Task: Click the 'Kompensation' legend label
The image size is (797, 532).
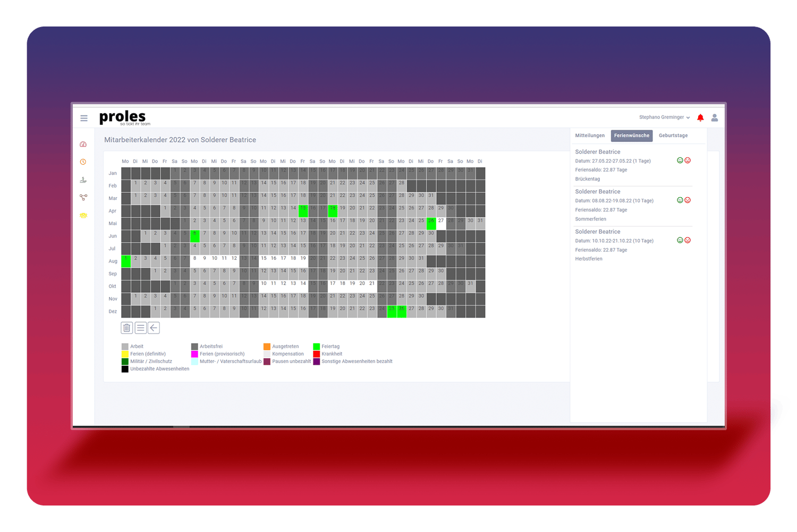Action: click(288, 354)
